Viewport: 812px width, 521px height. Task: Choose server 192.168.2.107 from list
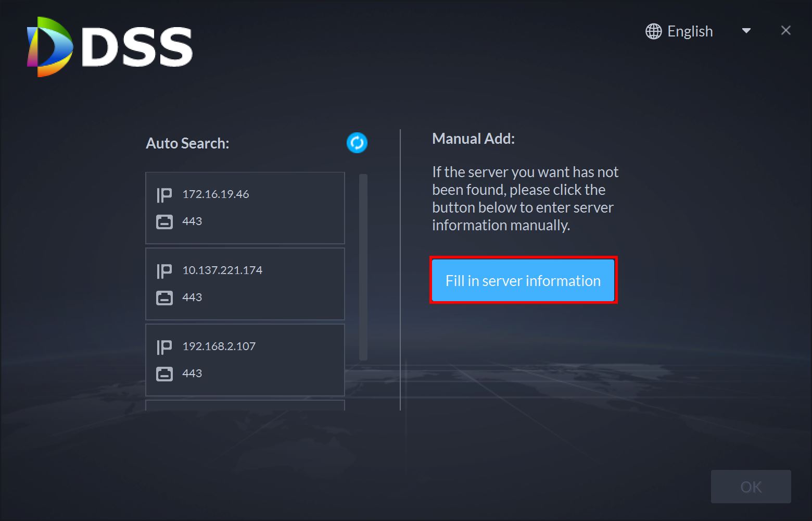click(245, 360)
